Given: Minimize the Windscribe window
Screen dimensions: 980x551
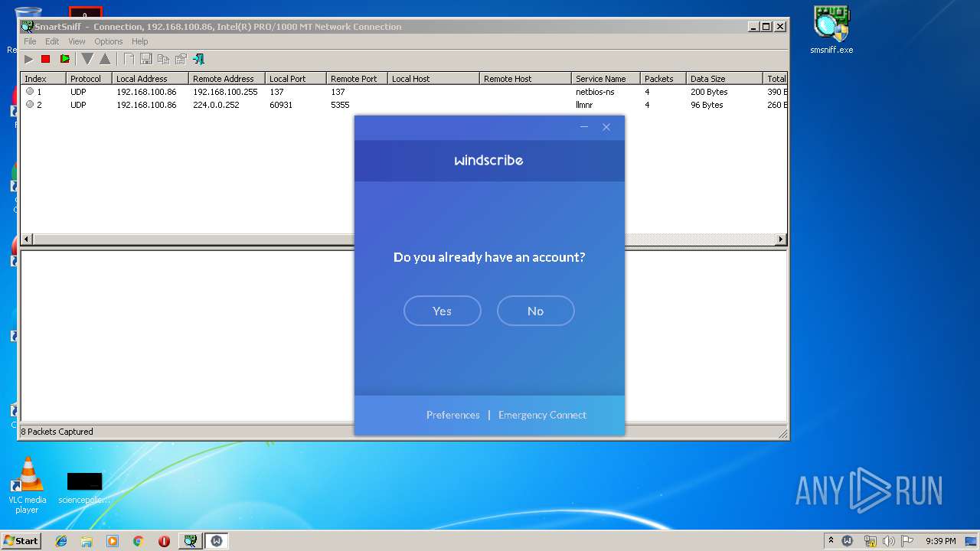Looking at the screenshot, I should tap(584, 127).
